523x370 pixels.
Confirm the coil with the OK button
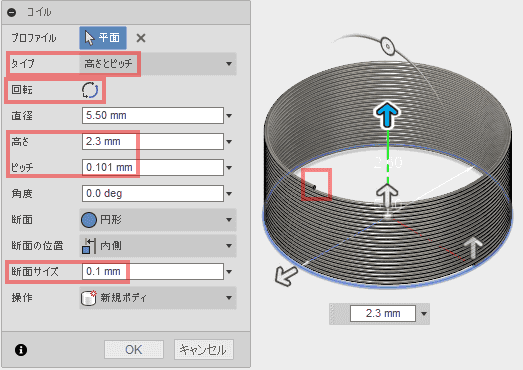134,350
